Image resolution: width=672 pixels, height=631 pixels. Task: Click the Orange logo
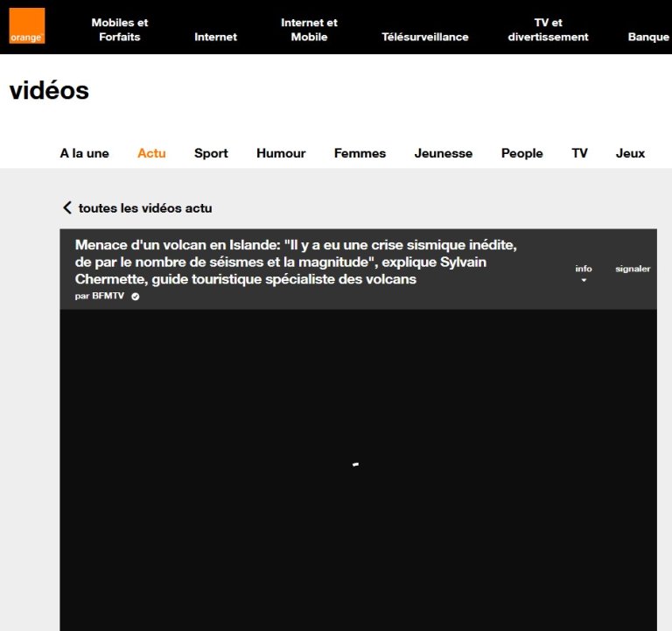(x=26, y=26)
